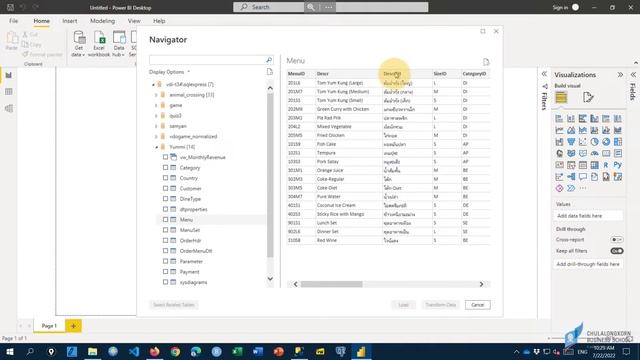Switch to the View ribbon tab
The image size is (640, 360).
[134, 21]
